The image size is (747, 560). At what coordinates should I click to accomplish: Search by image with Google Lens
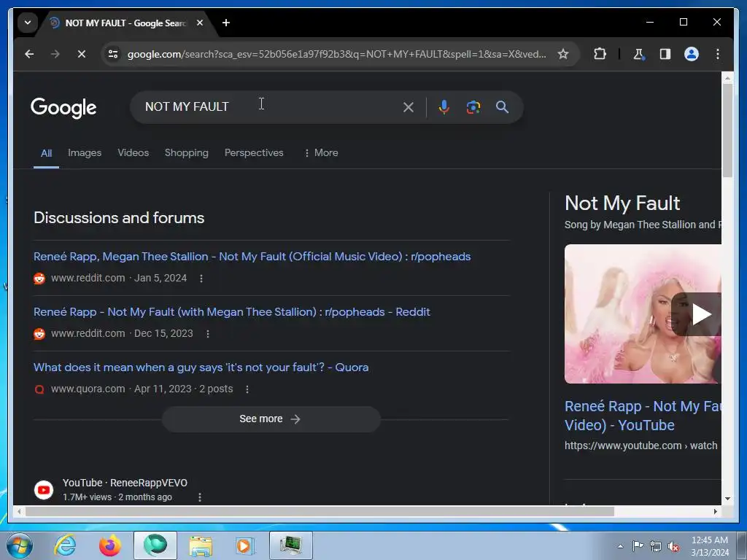click(473, 107)
